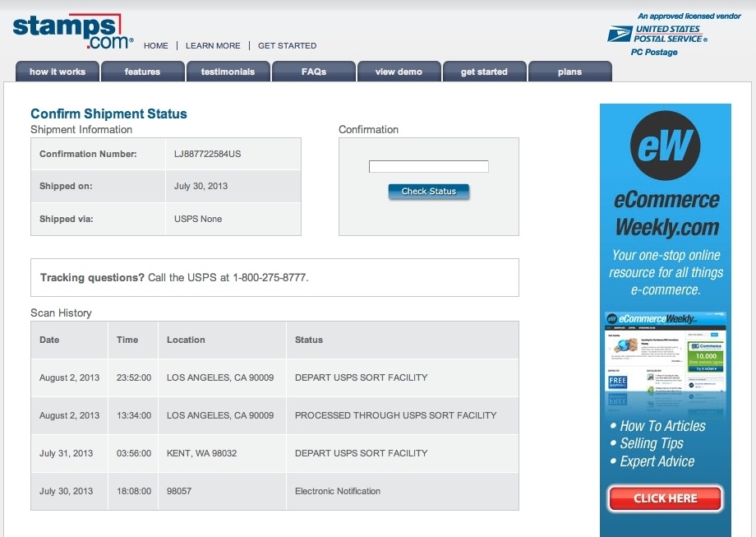Select confirmation number LJ887722584US text

tap(207, 154)
